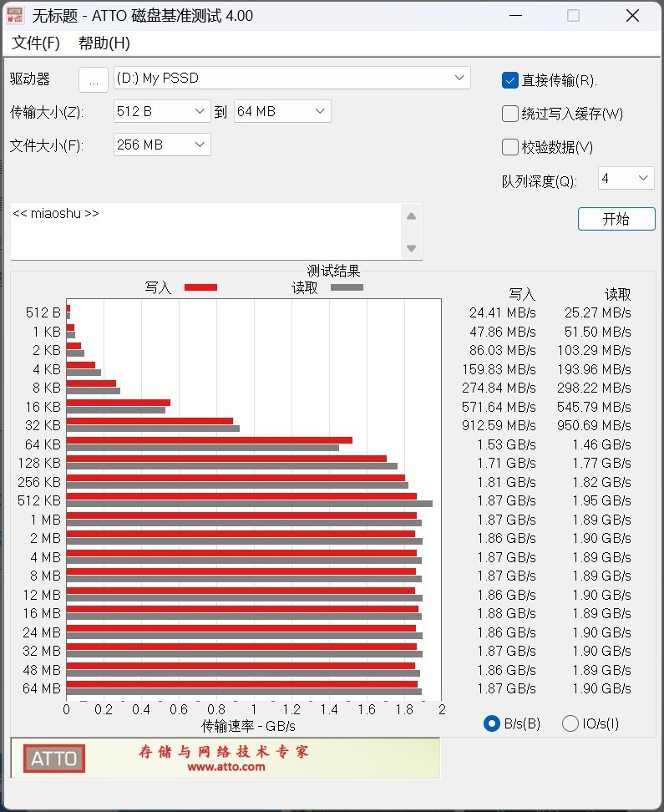Expand the 512 B minimum transfer size dropdown
Screen dimensions: 664x812
pyautogui.click(x=162, y=111)
